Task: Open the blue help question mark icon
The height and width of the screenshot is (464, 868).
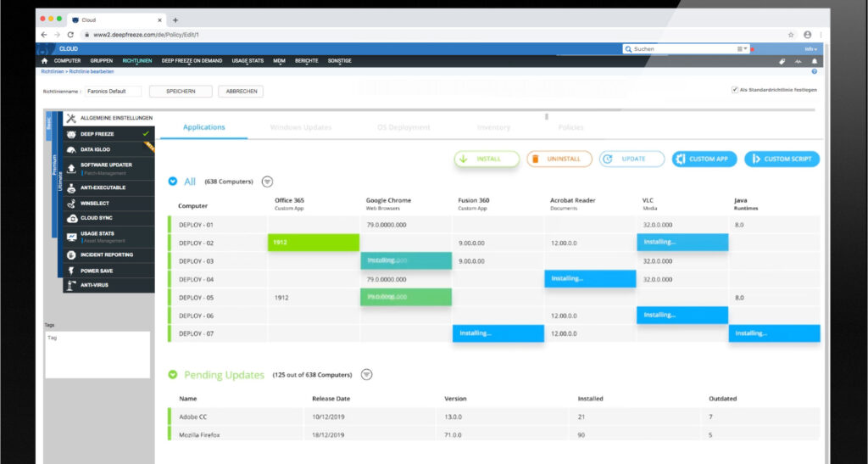Action: click(x=815, y=72)
